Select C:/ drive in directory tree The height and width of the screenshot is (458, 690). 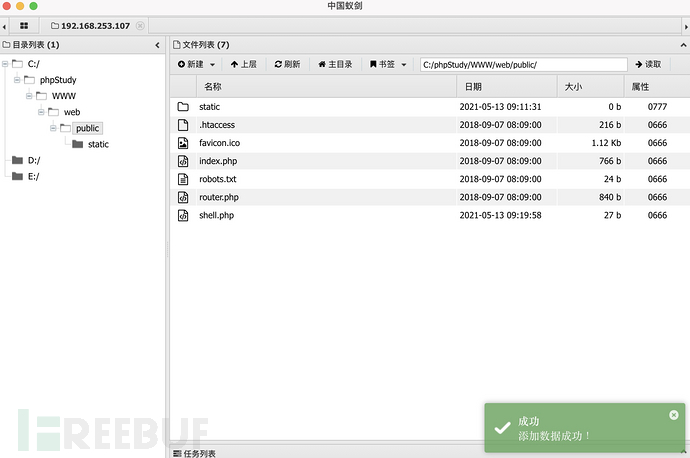33,64
